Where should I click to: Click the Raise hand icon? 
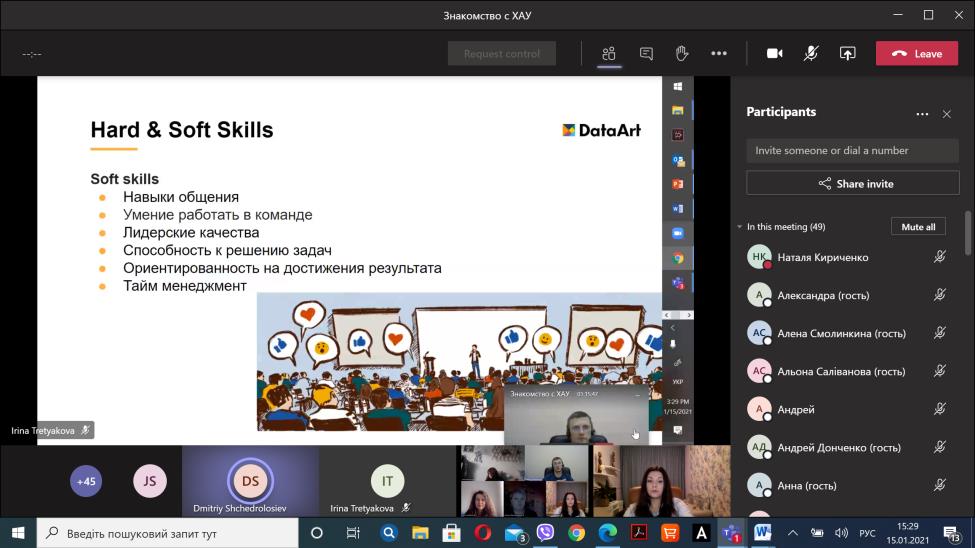[x=682, y=54]
